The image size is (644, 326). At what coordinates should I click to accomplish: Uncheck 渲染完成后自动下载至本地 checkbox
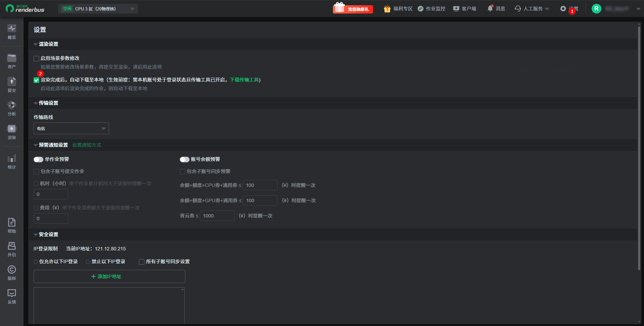pos(36,80)
